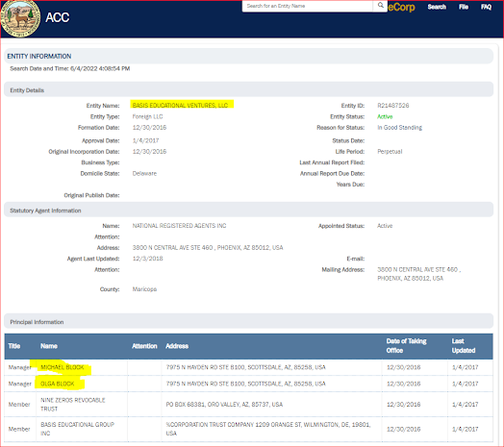Click NINE ZEROS REVOCABLE TRUST member
The image size is (504, 447).
tap(73, 405)
